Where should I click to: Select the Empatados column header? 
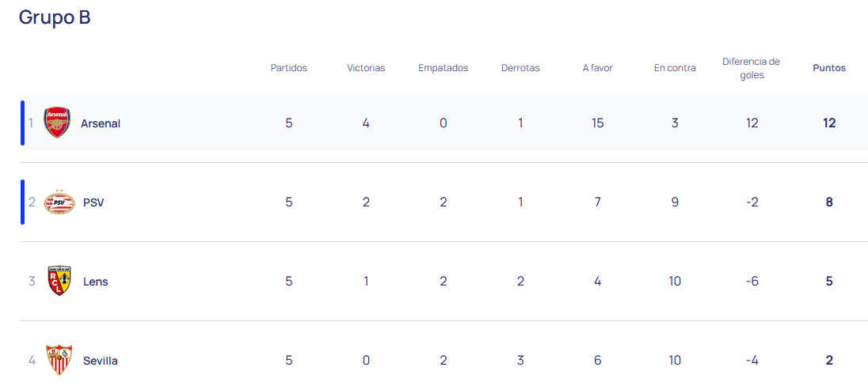coord(443,68)
